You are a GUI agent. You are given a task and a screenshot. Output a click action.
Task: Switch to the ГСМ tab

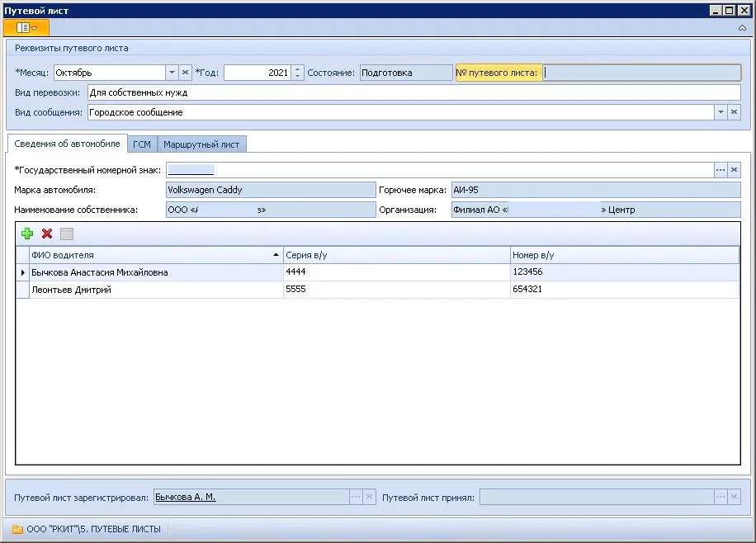[142, 144]
